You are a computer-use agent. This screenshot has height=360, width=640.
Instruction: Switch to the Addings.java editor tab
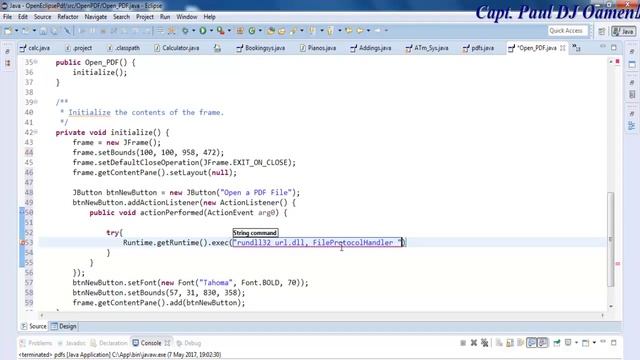pyautogui.click(x=371, y=48)
